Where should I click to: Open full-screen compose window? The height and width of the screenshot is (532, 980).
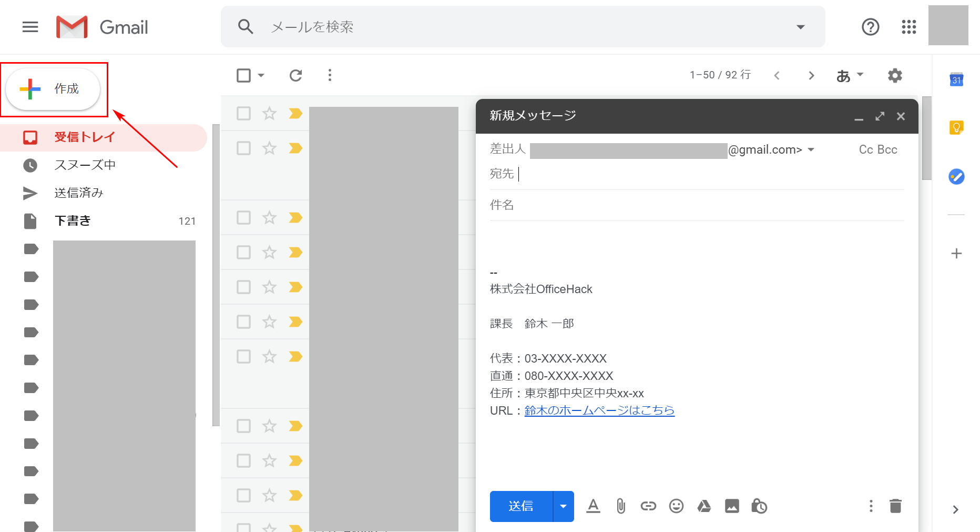pyautogui.click(x=880, y=116)
